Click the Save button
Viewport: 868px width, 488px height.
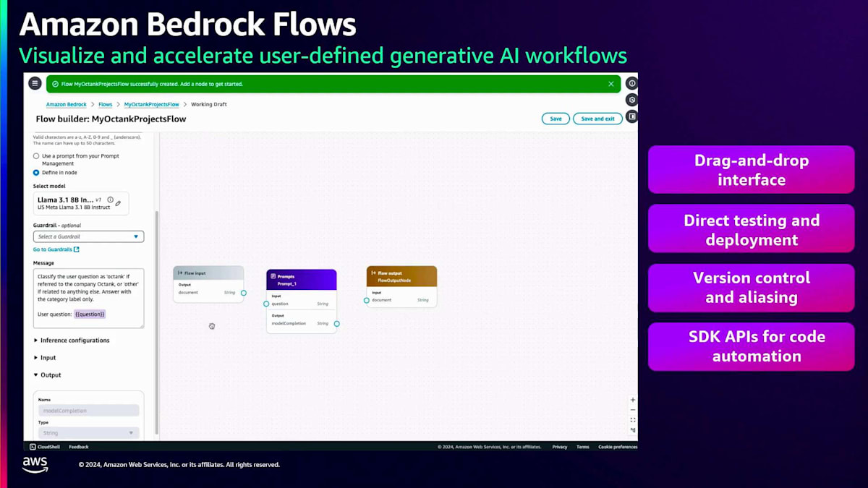point(556,119)
